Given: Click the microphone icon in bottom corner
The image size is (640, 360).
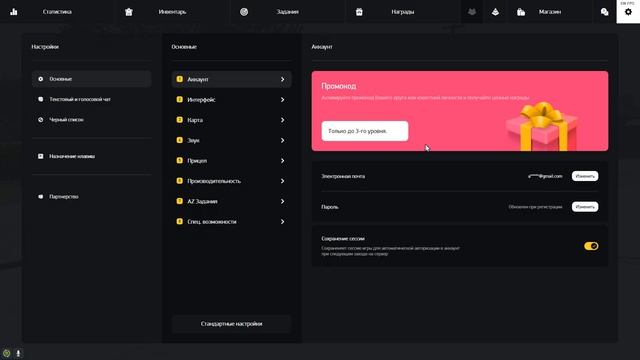Looking at the screenshot, I should pos(18,353).
